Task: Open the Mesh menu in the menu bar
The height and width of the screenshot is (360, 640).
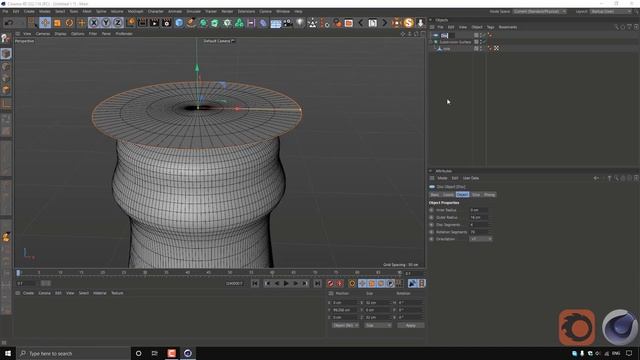Action: (87, 11)
